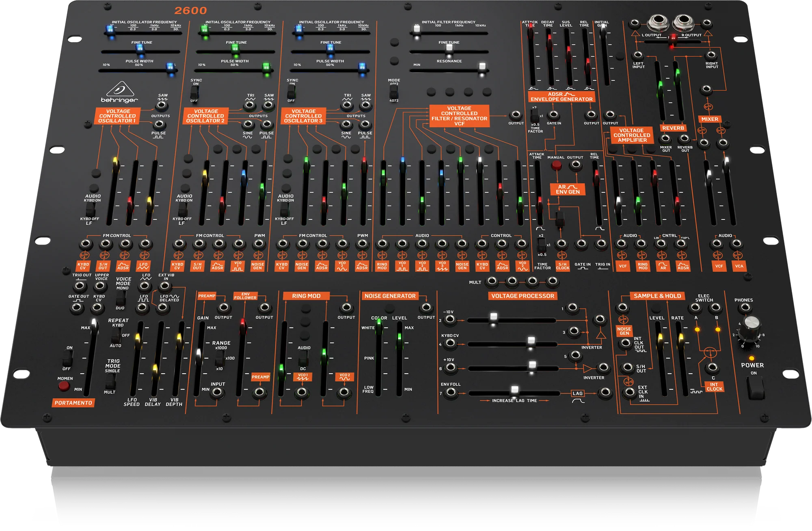
Task: Click the Behringer logo on the panel
Action: click(x=119, y=92)
